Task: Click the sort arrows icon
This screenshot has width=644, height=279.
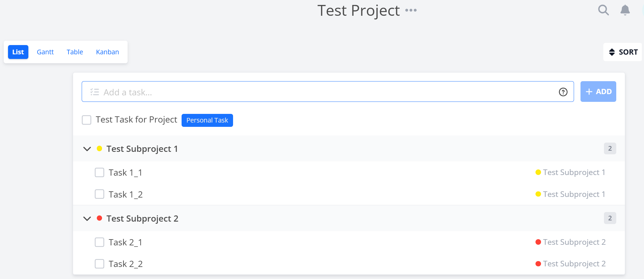Action: pos(612,52)
